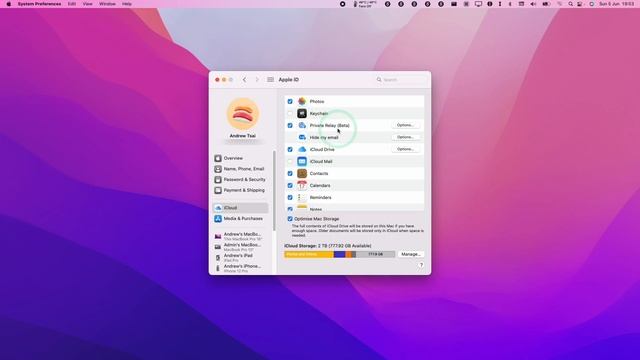Select the iCloud sidebar item
Viewport: 640px width, 360px height.
[241, 208]
